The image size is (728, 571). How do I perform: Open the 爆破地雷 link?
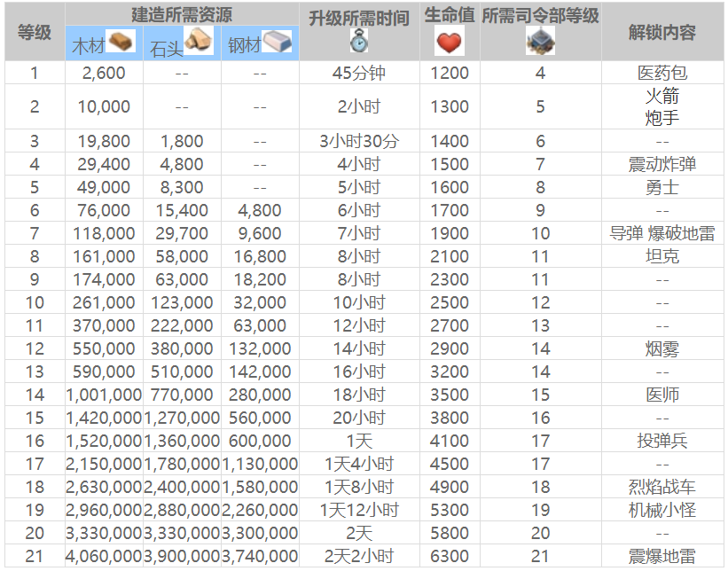[681, 233]
